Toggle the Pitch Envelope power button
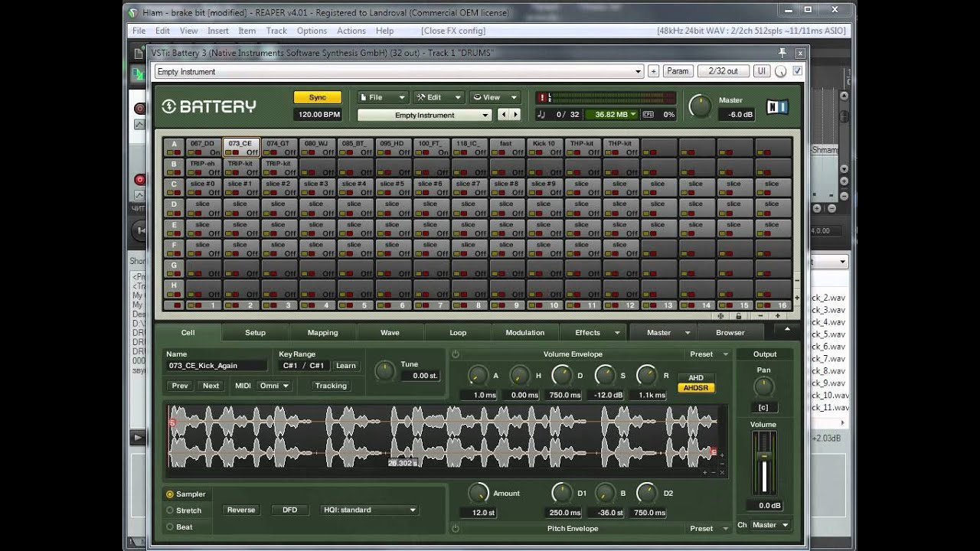980x551 pixels. 456,528
